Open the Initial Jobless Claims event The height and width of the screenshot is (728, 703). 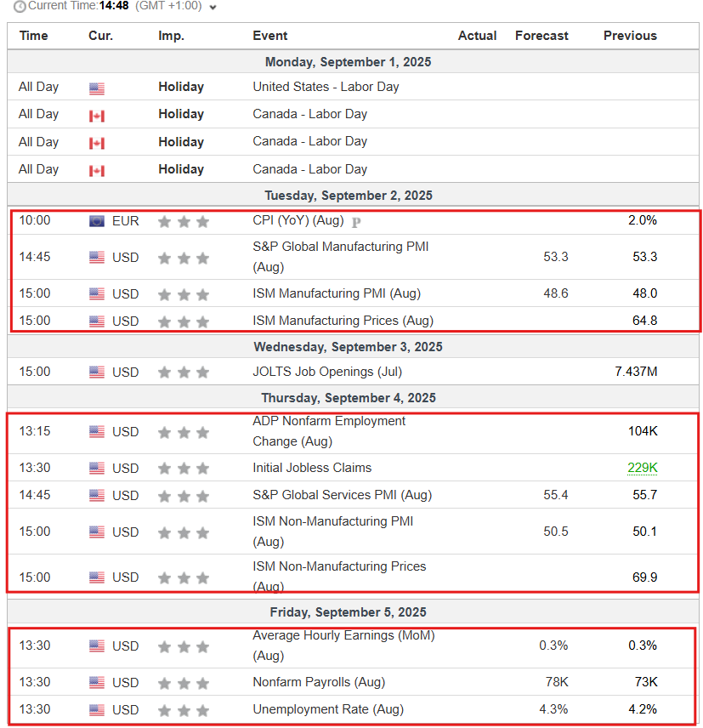pyautogui.click(x=312, y=468)
